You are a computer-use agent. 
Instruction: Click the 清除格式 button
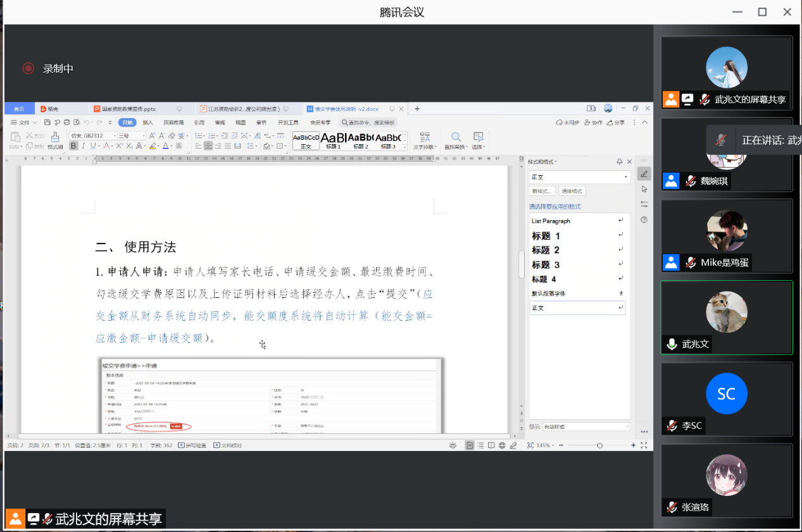point(572,191)
